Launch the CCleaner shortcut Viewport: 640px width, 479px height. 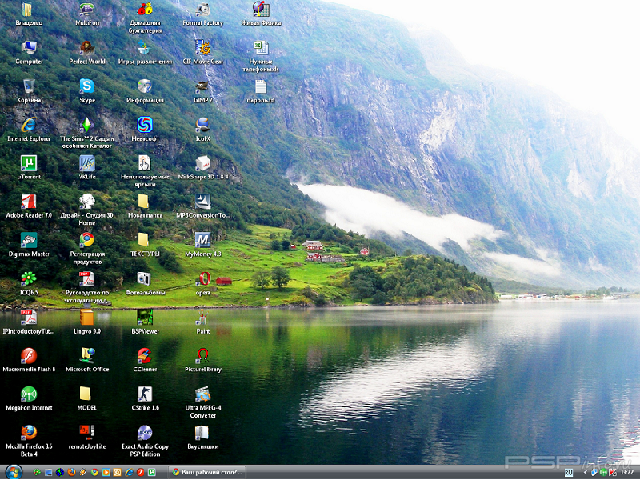coord(144,355)
